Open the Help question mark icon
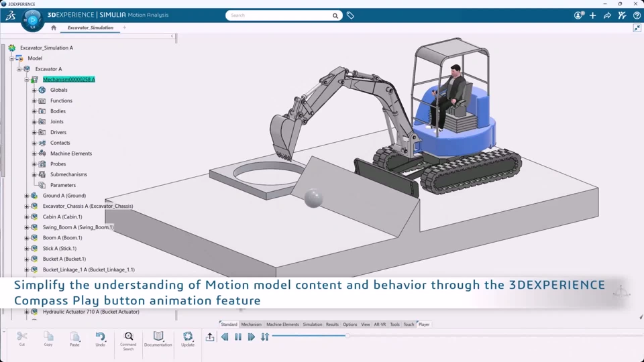The image size is (644, 362). point(637,15)
